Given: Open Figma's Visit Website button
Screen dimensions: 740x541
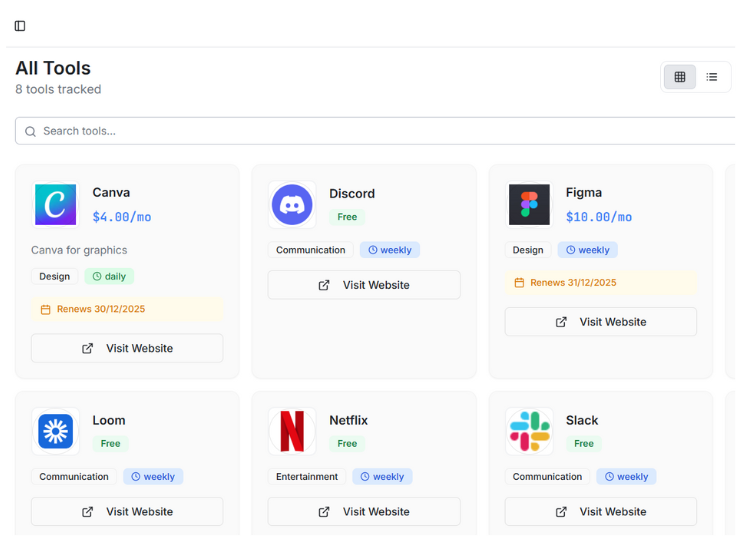Looking at the screenshot, I should pos(600,322).
